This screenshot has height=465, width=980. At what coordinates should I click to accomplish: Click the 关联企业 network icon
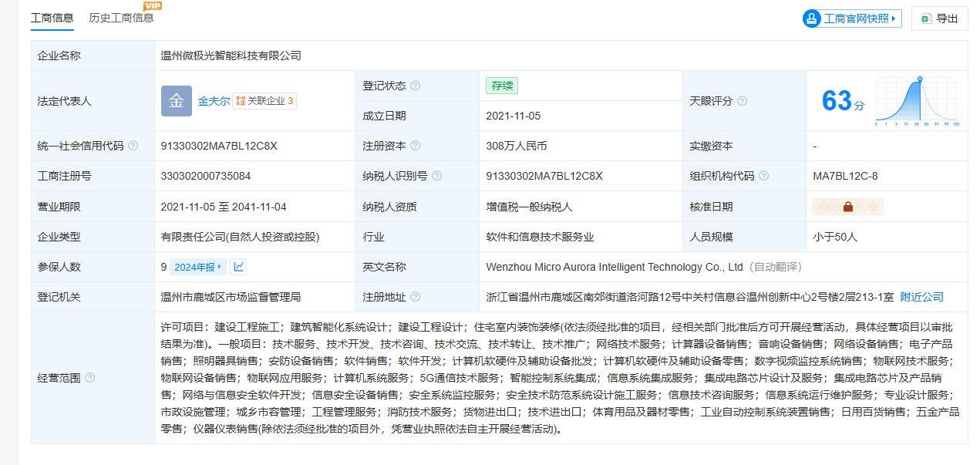tap(241, 101)
